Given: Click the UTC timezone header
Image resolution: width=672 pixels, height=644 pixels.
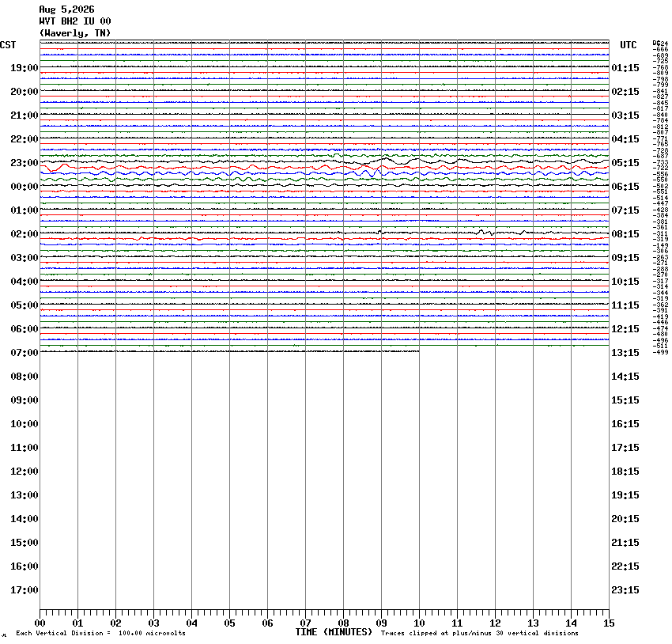Looking at the screenshot, I should (x=629, y=45).
